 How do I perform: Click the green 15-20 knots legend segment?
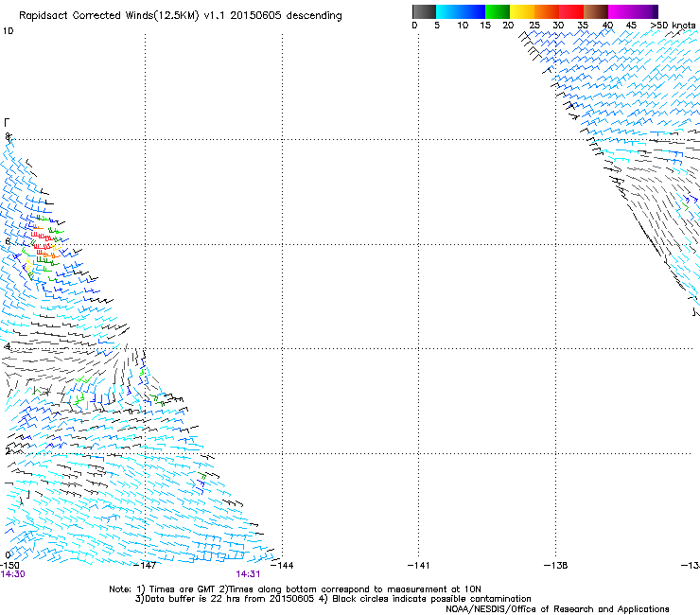[498, 11]
